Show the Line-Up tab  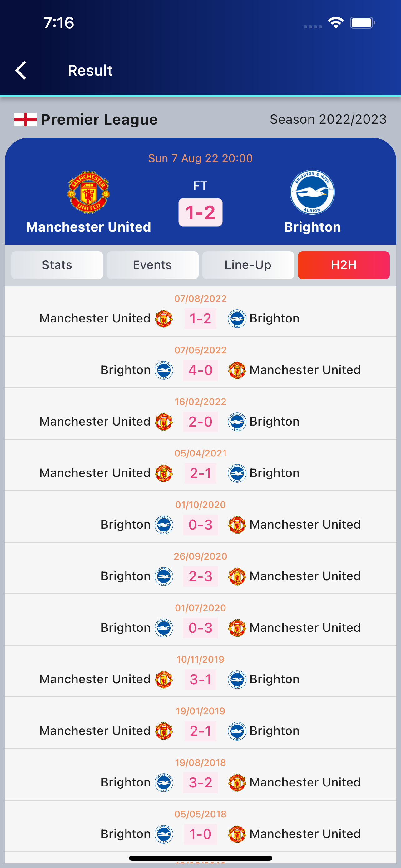pos(248,265)
